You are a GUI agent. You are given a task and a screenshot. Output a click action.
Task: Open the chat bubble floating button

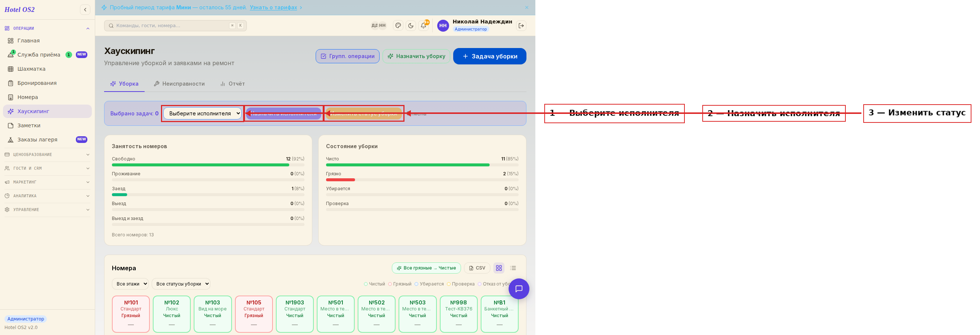coord(519,288)
